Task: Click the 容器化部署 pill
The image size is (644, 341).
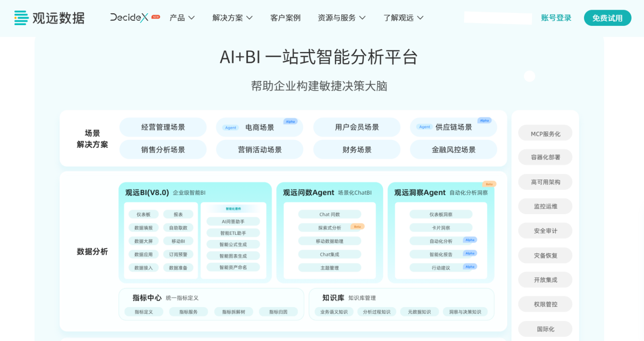Action: pyautogui.click(x=545, y=157)
